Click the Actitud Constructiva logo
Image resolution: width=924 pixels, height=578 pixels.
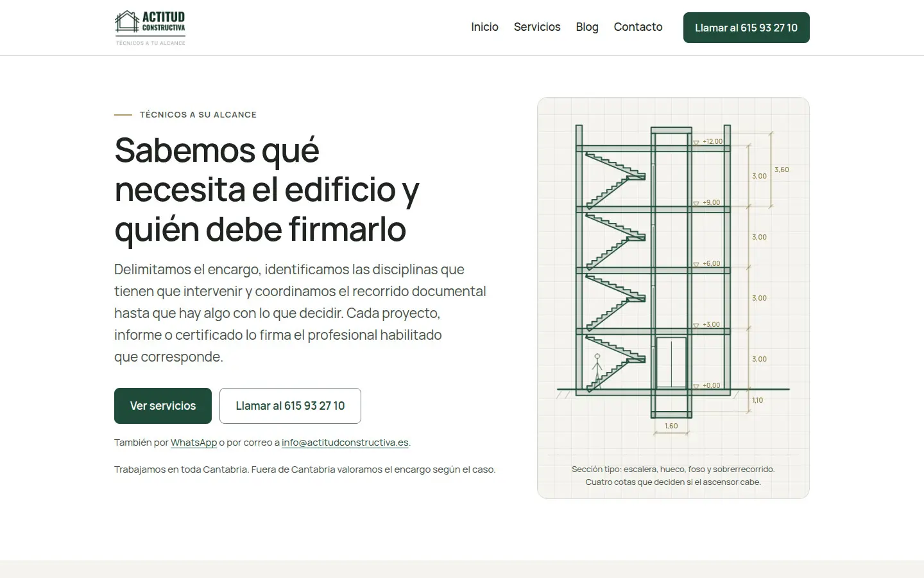(150, 28)
